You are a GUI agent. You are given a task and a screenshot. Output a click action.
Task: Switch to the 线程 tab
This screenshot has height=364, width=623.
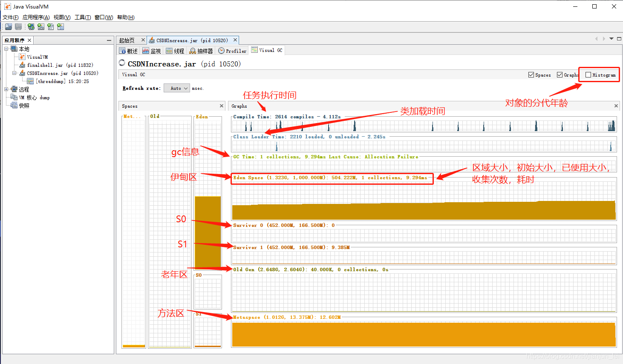175,51
